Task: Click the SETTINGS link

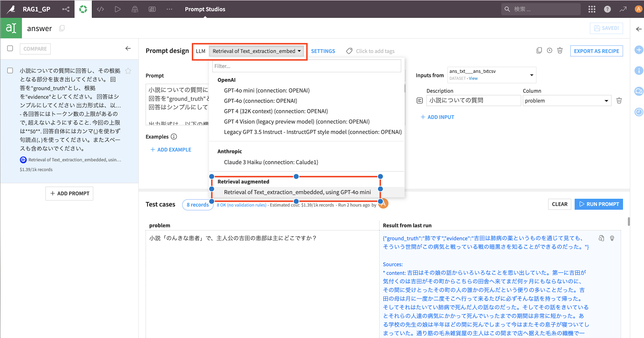Action: click(323, 51)
